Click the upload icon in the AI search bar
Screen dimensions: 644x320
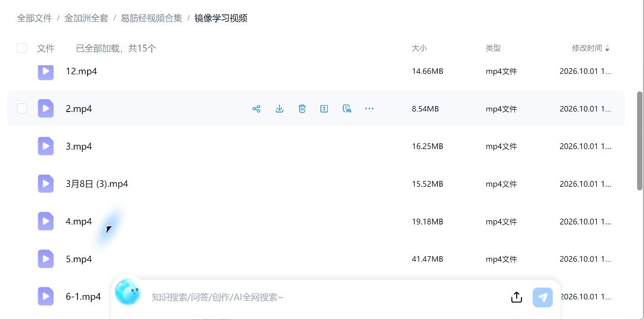517,297
